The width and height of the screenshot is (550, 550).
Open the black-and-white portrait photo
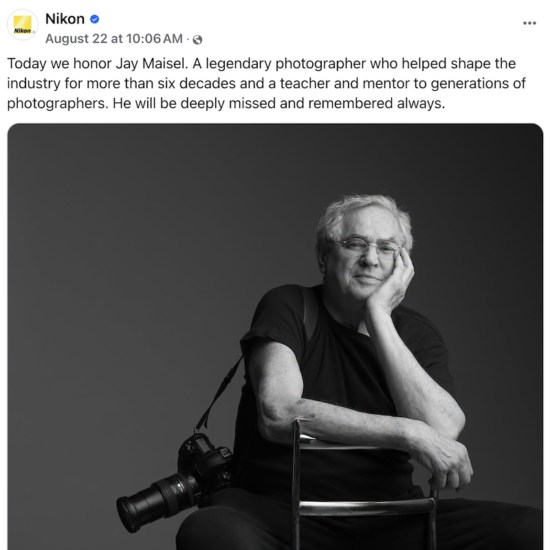click(275, 337)
